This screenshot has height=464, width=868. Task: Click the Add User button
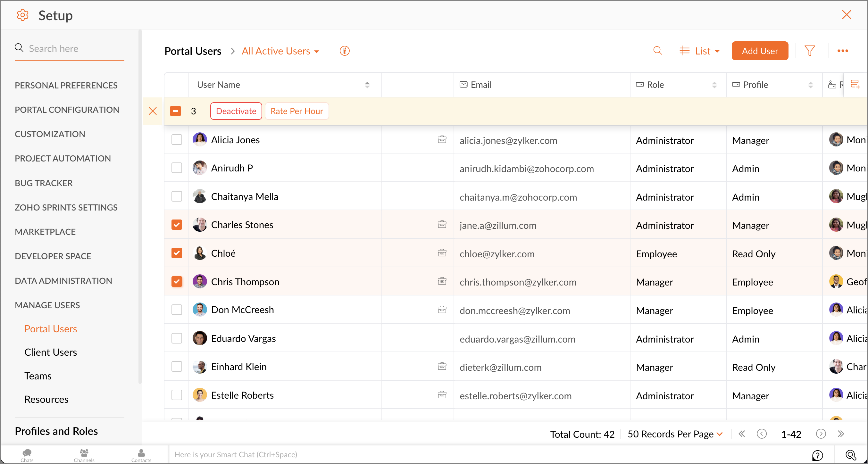(760, 51)
